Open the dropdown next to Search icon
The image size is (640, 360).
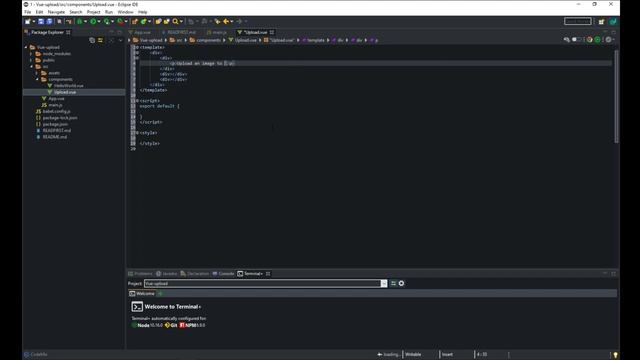(181, 22)
